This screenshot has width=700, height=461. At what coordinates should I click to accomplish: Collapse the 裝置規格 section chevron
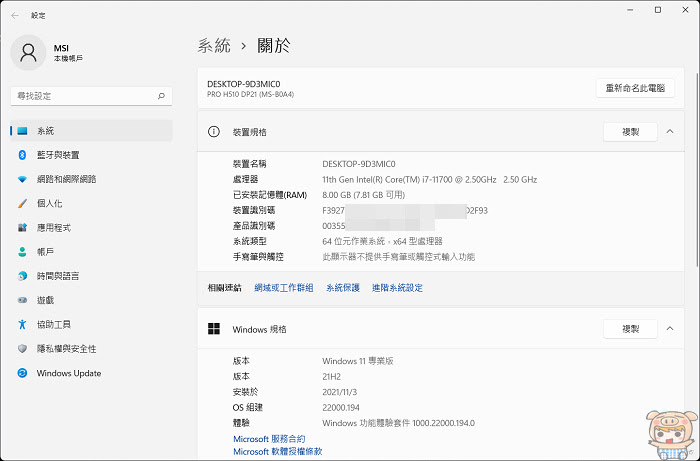coord(670,132)
